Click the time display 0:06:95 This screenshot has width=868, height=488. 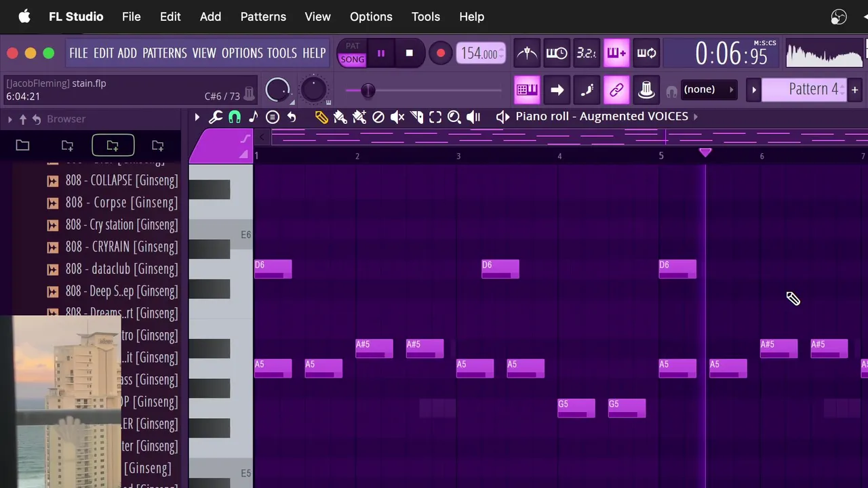pos(731,54)
